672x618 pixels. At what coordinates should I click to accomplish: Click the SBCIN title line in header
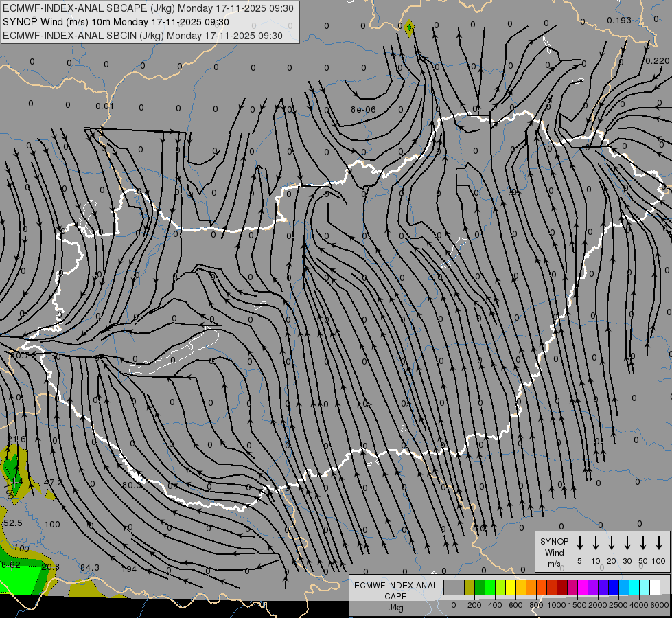143,36
